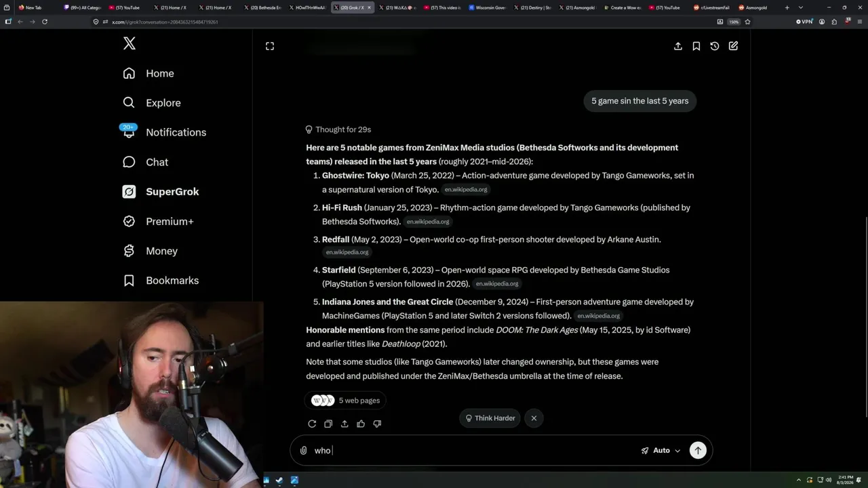Screen dimensions: 868x488
Task: Expand the 'Thought for 29s' reasoning
Action: [338, 129]
